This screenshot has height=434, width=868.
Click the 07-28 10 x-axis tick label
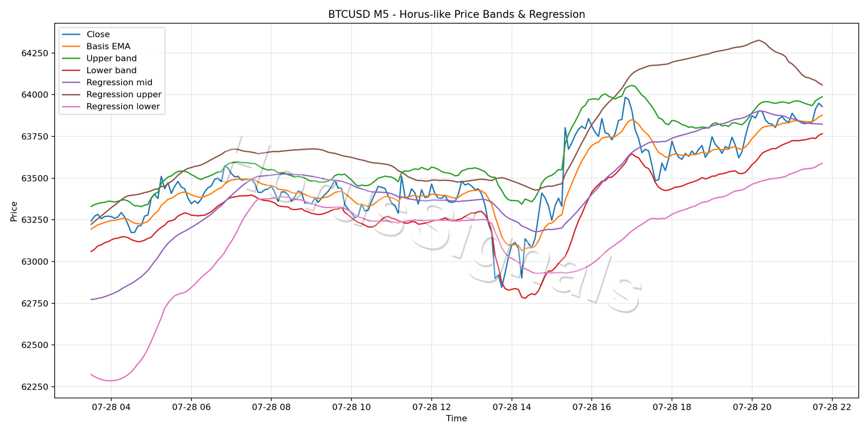point(351,406)
